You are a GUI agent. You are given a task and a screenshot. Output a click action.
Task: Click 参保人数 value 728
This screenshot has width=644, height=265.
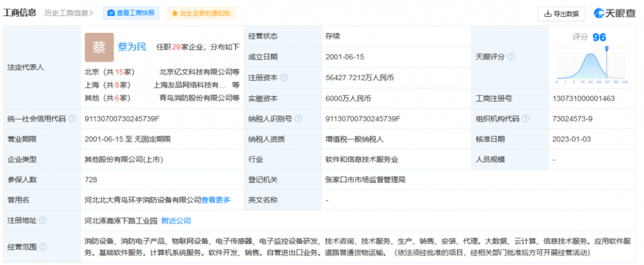[x=91, y=180]
